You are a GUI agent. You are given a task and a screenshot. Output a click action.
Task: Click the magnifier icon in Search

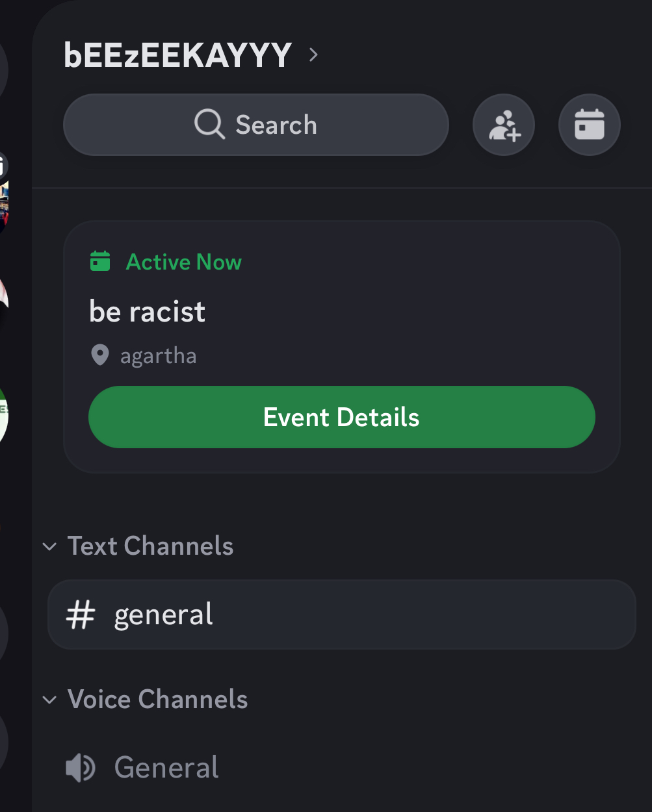click(209, 124)
